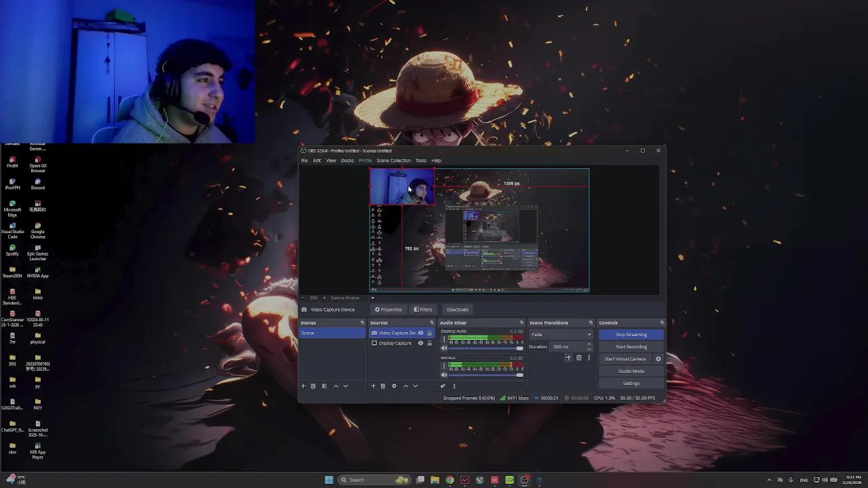Toggle lock on Video Capture Device source

click(x=429, y=333)
